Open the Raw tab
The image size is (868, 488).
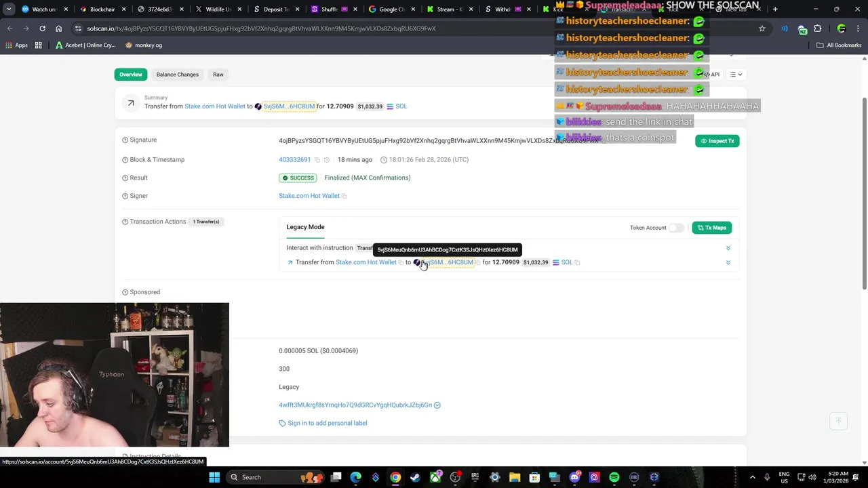[218, 75]
